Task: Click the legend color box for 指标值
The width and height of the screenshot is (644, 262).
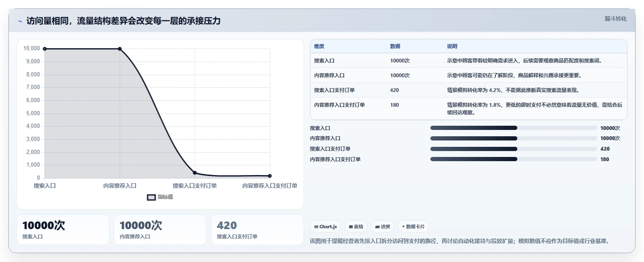Action: (x=151, y=197)
